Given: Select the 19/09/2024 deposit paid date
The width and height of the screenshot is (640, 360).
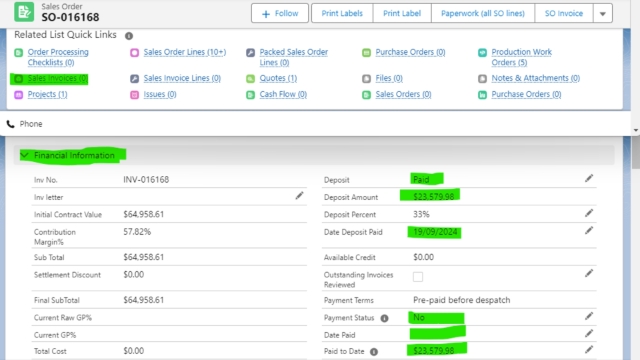Looking at the screenshot, I should [x=435, y=232].
